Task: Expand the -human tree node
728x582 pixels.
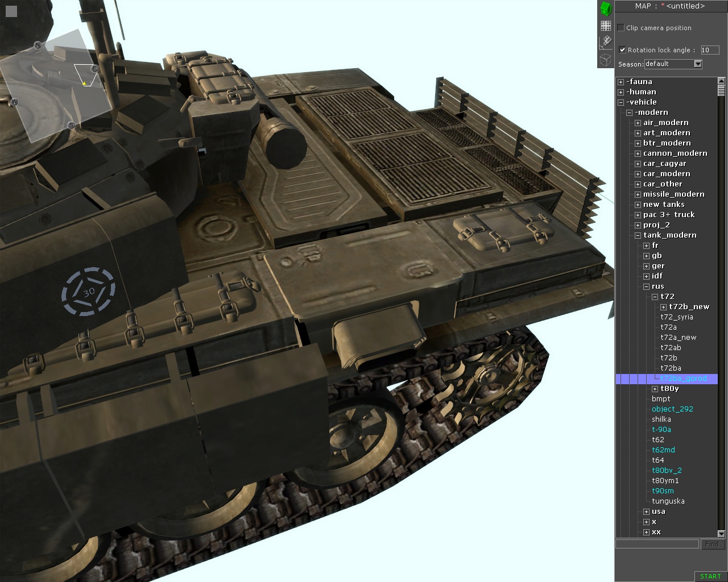Action: [621, 92]
